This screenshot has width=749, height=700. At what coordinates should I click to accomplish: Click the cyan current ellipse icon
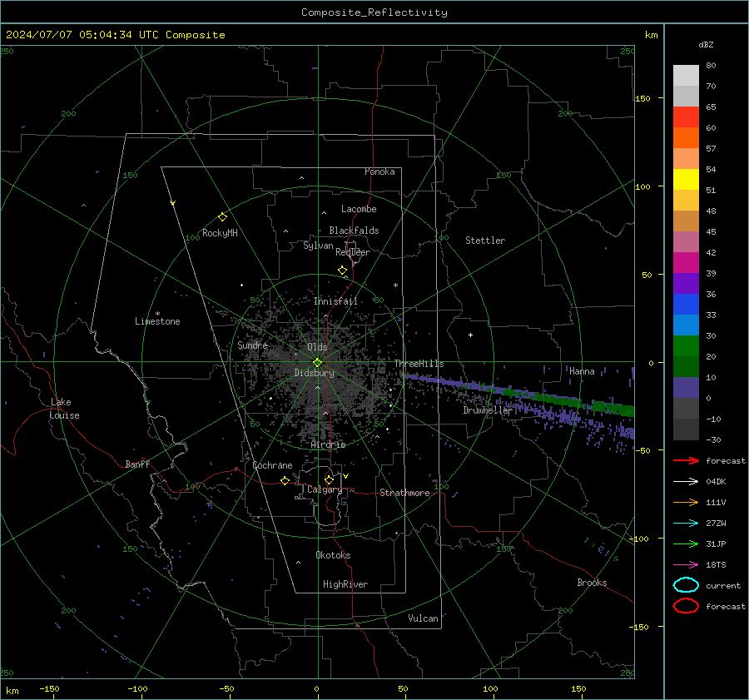686,585
